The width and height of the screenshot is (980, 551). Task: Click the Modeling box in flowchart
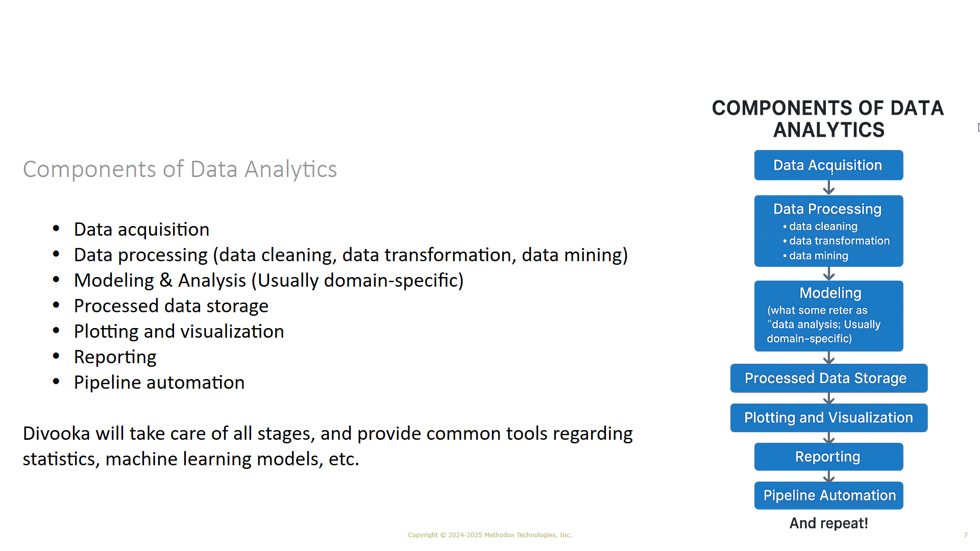tap(828, 316)
